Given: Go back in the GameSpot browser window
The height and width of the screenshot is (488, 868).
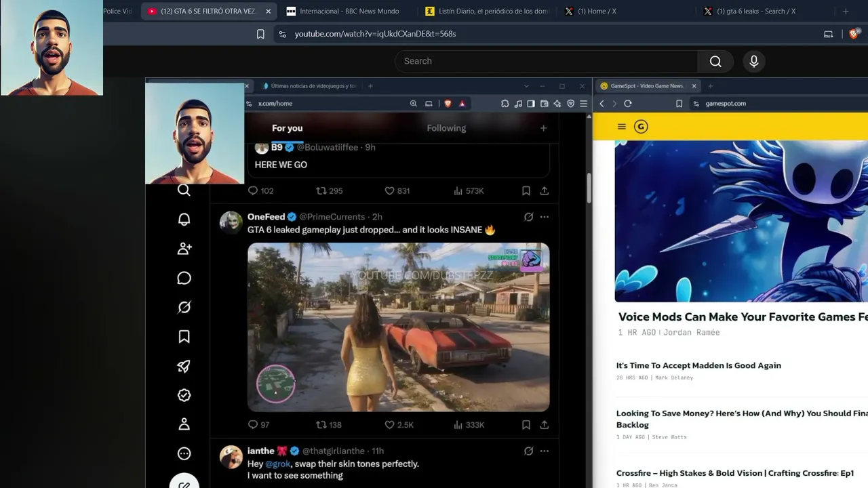Looking at the screenshot, I should pyautogui.click(x=601, y=104).
